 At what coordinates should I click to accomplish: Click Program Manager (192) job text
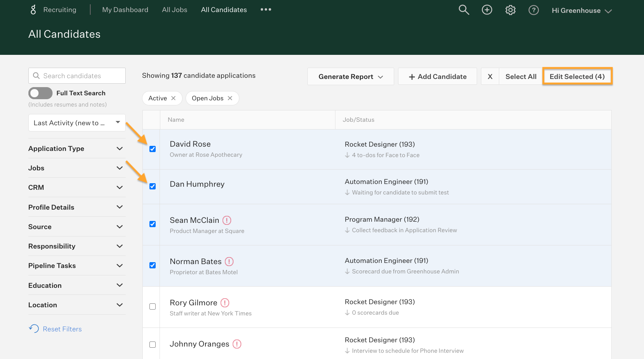382,219
